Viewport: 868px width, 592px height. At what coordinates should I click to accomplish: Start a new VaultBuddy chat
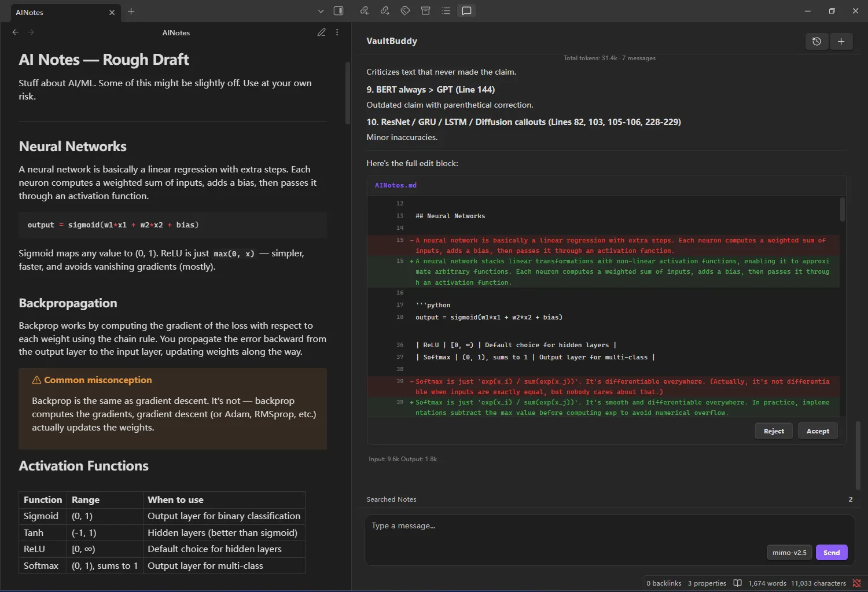[841, 41]
